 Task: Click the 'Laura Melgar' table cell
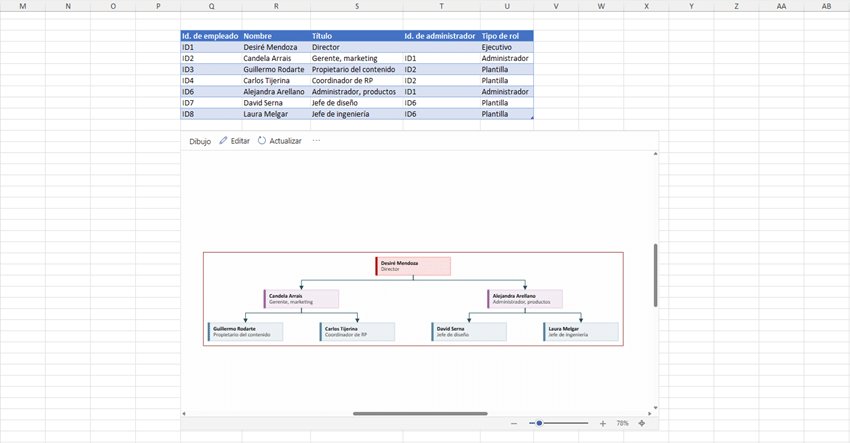tap(276, 114)
